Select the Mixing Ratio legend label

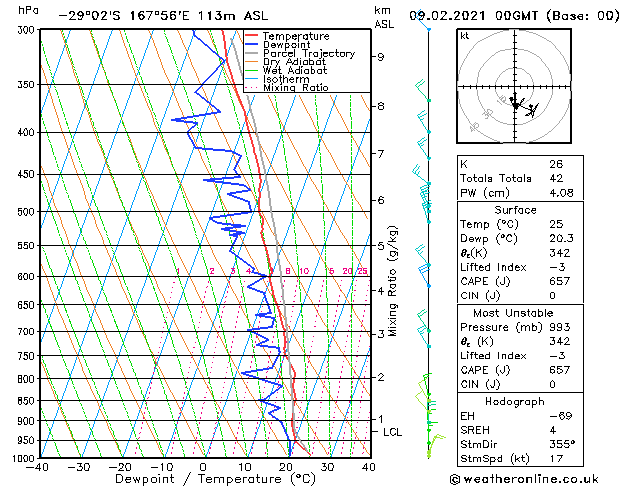pyautogui.click(x=296, y=87)
